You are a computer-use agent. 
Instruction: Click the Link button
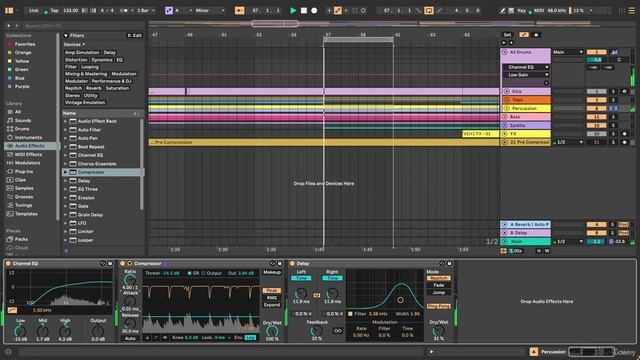tap(33, 11)
